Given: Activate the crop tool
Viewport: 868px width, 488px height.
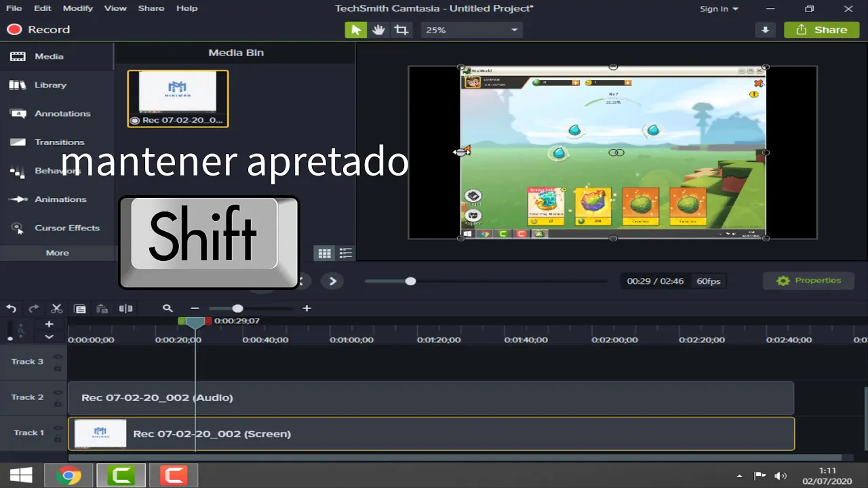Looking at the screenshot, I should pyautogui.click(x=401, y=30).
